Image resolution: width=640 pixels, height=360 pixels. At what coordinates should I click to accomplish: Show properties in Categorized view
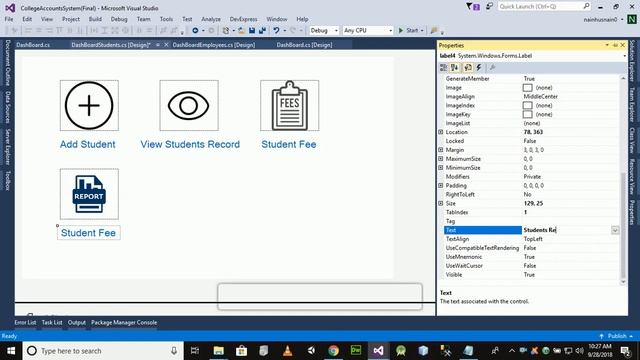pyautogui.click(x=444, y=67)
